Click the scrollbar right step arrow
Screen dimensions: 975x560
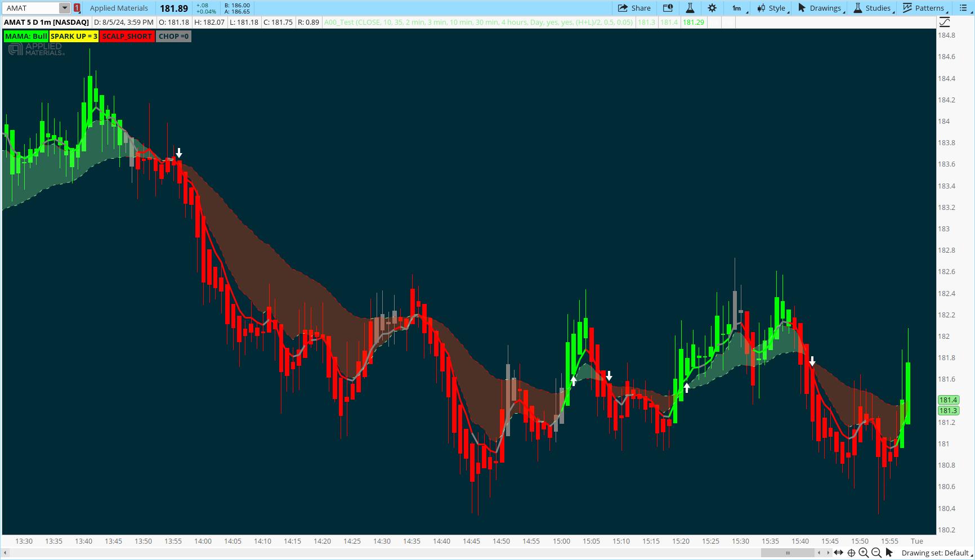(x=828, y=553)
